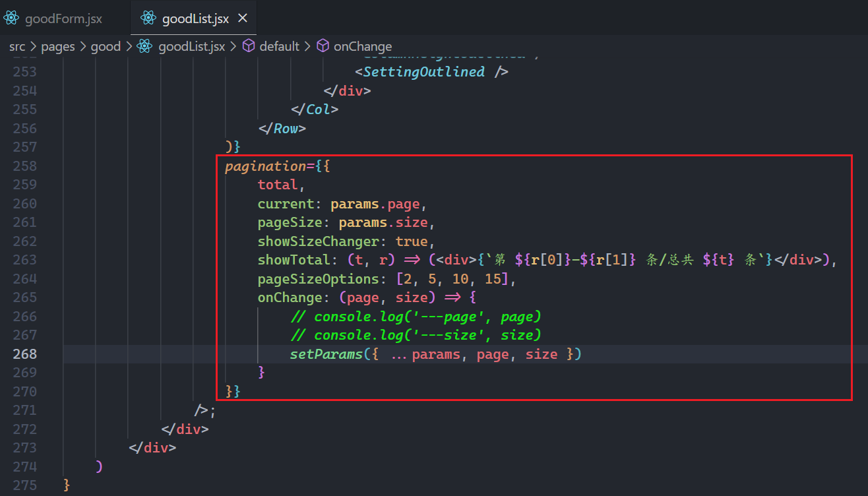Image resolution: width=868 pixels, height=496 pixels.
Task: Click the setParams function call
Action: coord(326,354)
